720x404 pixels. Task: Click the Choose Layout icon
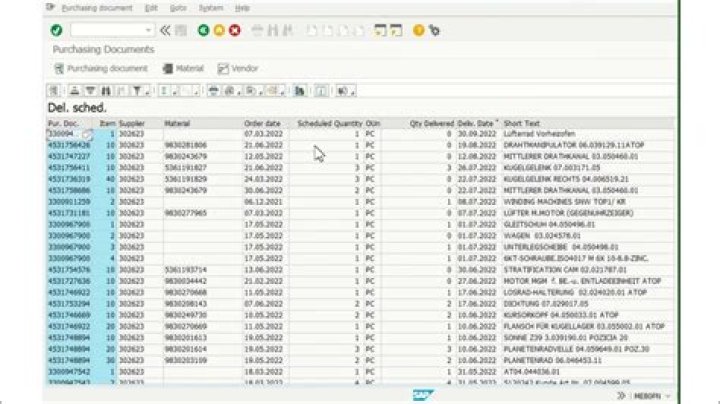[272, 91]
